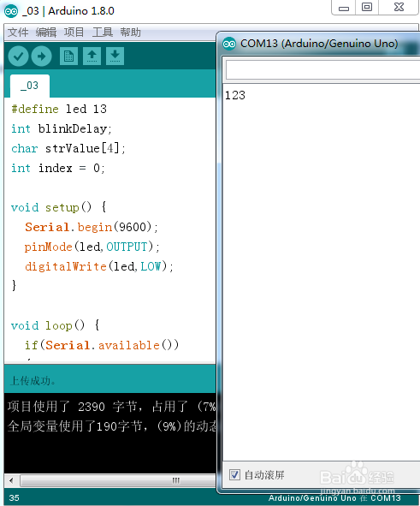Viewport: 420px width, 506px height.
Task: Click the 'char strValue[4];' code line
Action: click(68, 148)
